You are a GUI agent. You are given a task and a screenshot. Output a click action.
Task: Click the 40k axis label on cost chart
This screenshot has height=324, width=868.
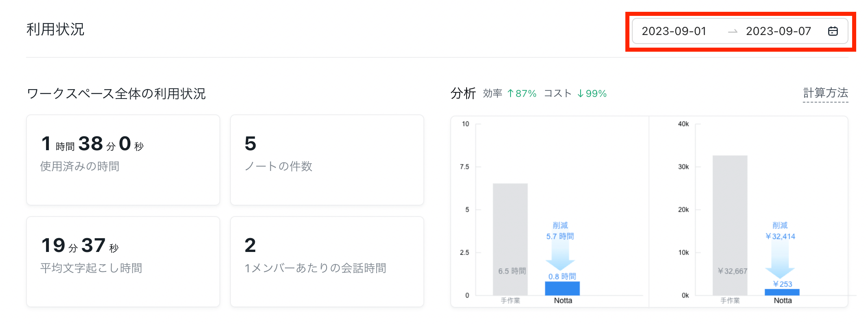(683, 124)
